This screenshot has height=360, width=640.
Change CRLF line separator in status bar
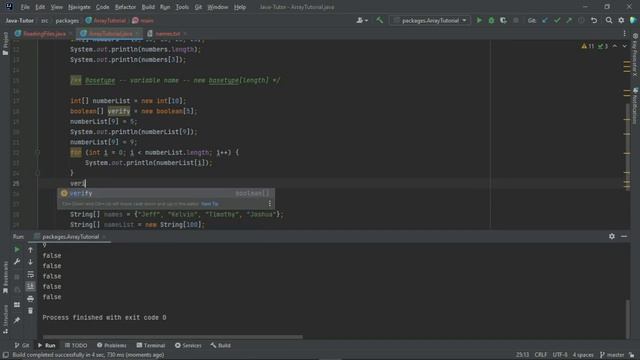coord(540,355)
